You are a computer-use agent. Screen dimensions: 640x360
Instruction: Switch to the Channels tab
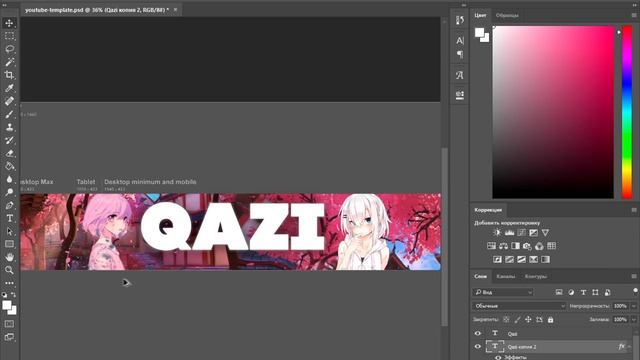pos(506,276)
